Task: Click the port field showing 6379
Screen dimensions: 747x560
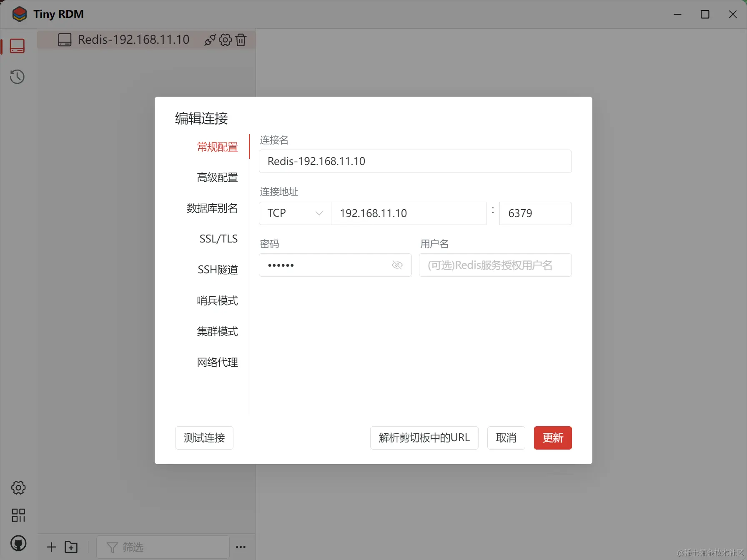Action: (536, 213)
